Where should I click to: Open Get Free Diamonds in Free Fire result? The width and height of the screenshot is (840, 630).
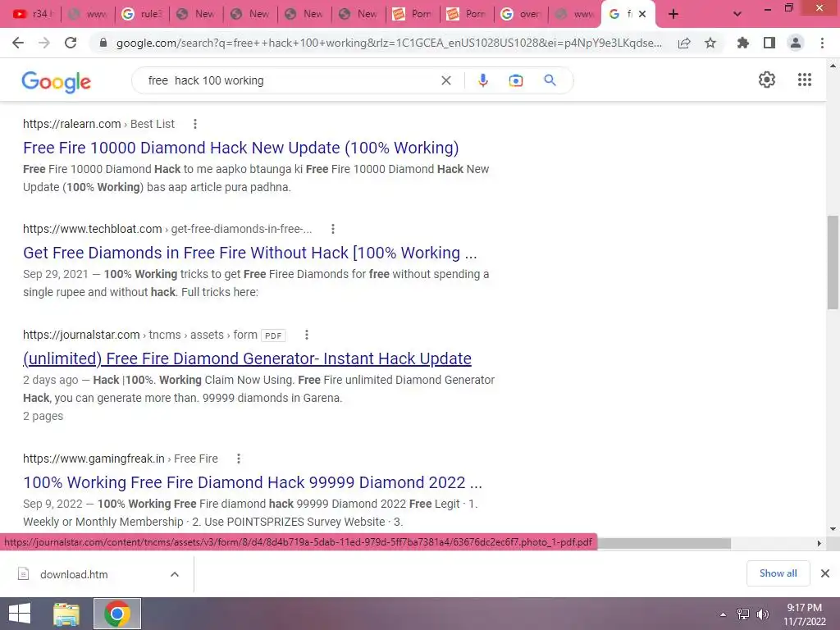tap(250, 253)
